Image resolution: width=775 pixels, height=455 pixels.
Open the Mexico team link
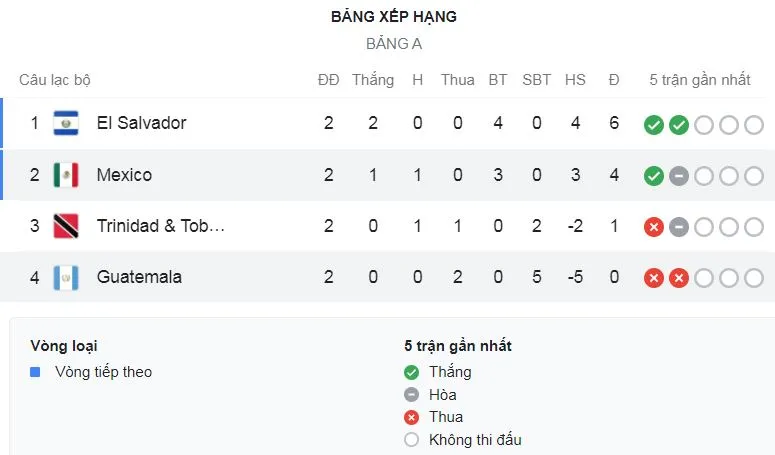[x=124, y=175]
